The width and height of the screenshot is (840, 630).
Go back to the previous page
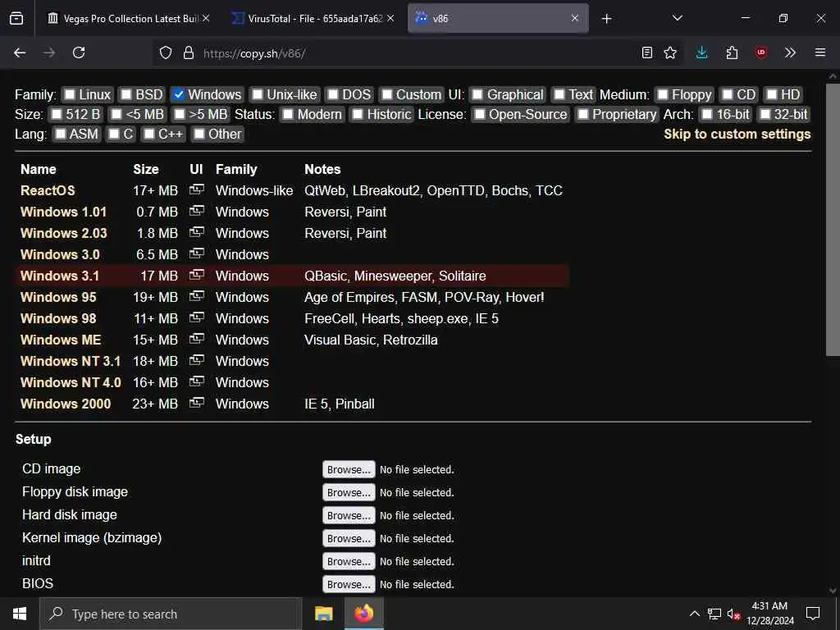coord(20,52)
